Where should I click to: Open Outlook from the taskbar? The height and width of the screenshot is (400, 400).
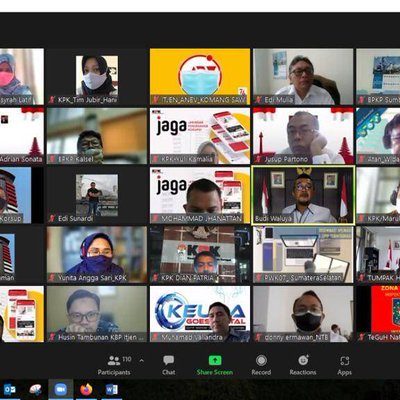click(9, 389)
